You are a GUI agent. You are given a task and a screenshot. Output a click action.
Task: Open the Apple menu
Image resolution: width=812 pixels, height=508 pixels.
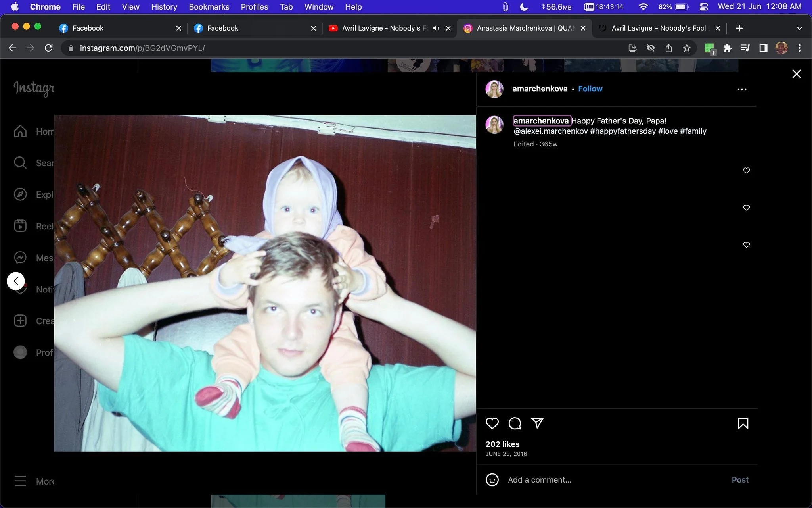coord(15,7)
